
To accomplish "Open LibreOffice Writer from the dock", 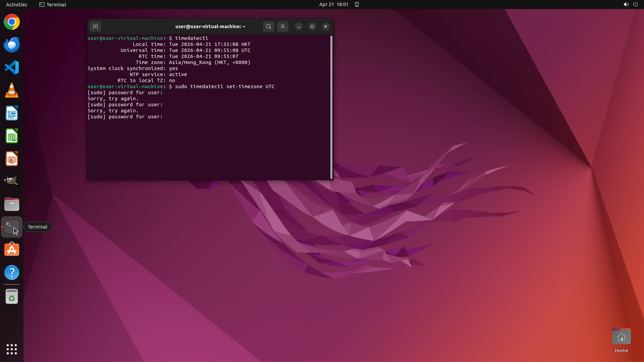I will click(x=12, y=113).
